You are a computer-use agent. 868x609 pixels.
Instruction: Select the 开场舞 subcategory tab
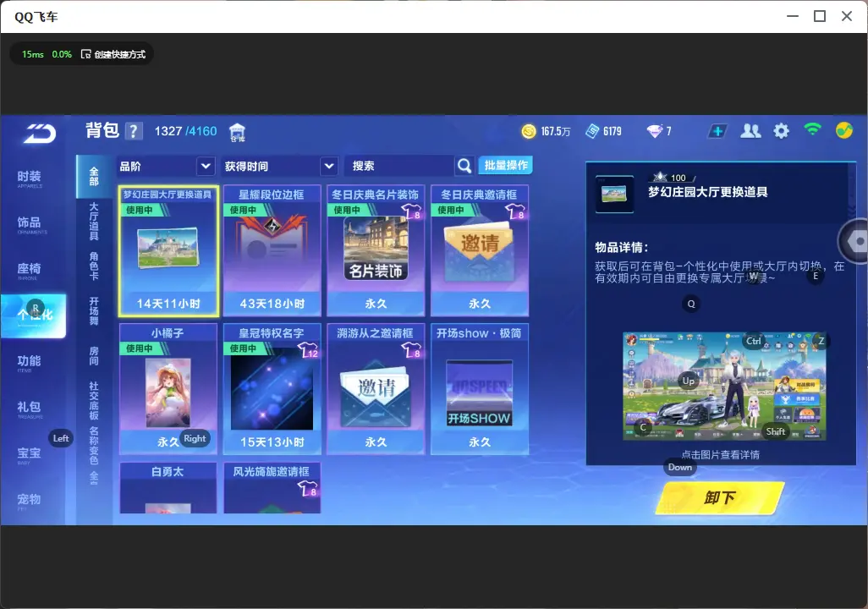point(94,311)
